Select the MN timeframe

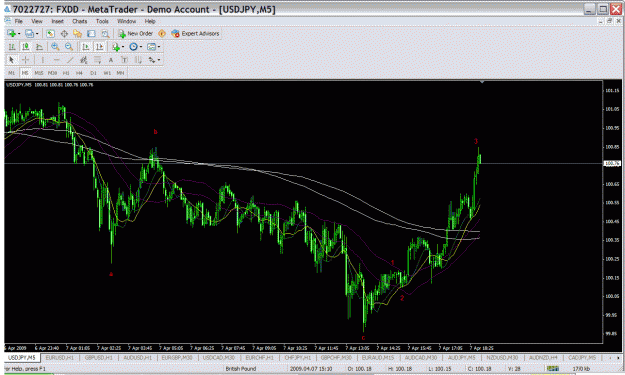(120, 73)
